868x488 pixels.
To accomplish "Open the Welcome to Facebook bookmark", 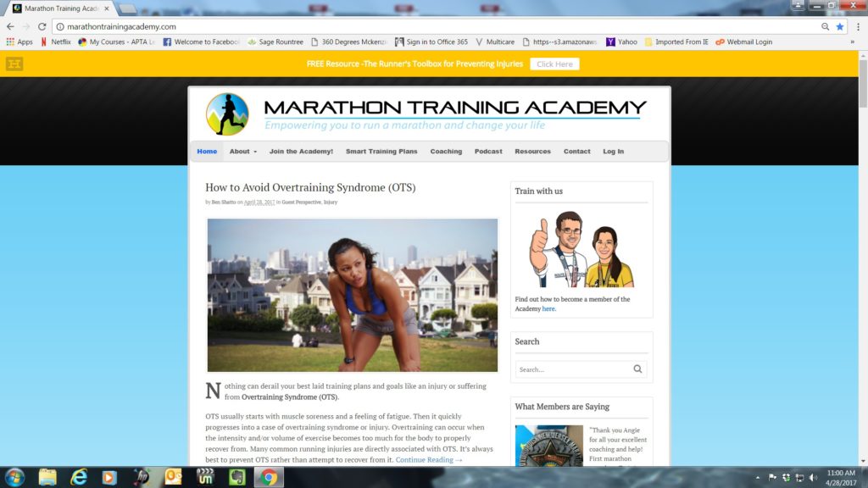I will (202, 42).
